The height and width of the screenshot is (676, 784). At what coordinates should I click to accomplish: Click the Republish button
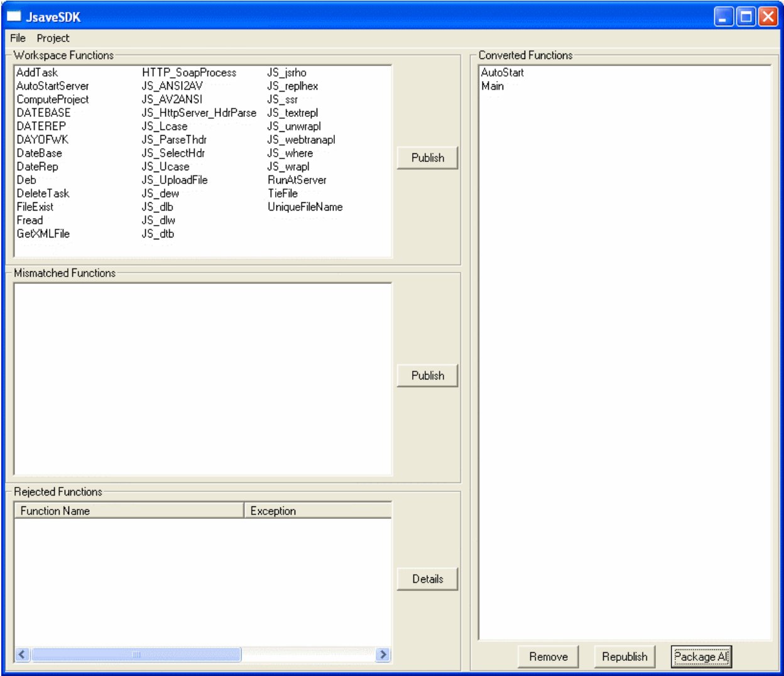(x=624, y=657)
